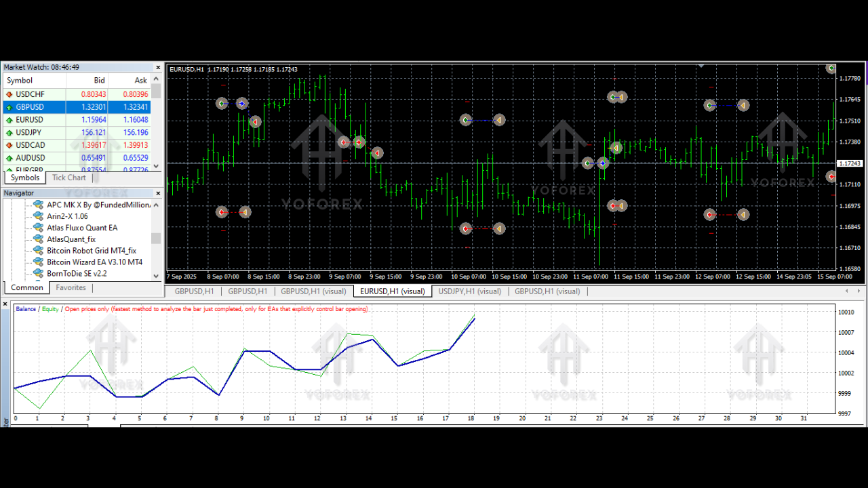Select the first GBPUSD,H1 chart tab
Screen dimensions: 868x488
194,291
